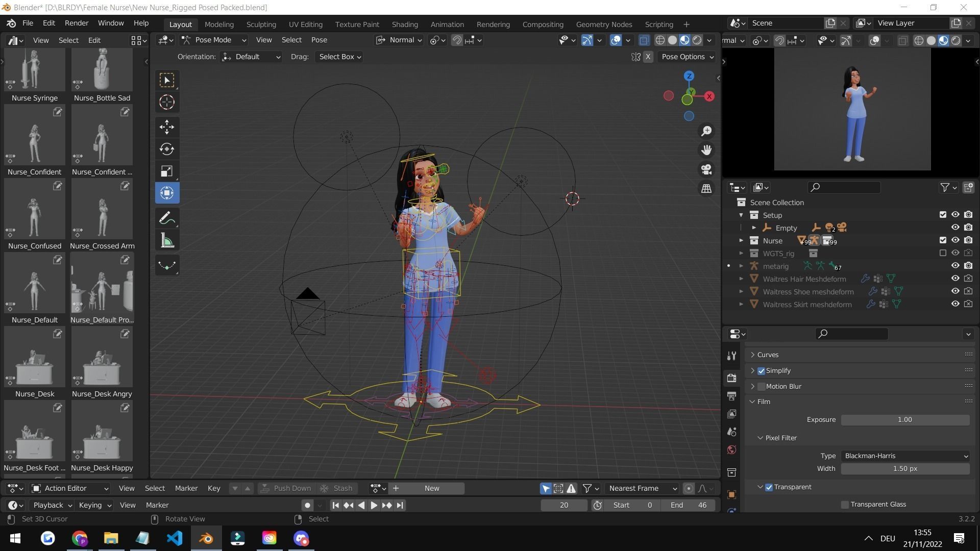Expand the Curves render panel

pos(767,355)
